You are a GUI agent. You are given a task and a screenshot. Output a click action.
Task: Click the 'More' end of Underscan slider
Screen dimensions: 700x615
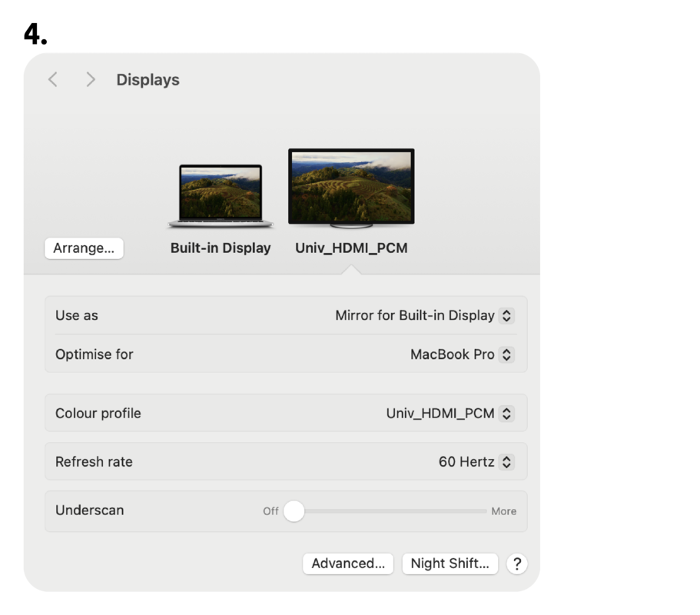503,511
